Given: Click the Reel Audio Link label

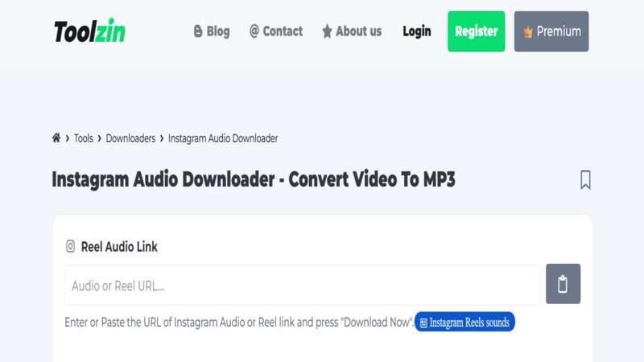Looking at the screenshot, I should [x=119, y=247].
